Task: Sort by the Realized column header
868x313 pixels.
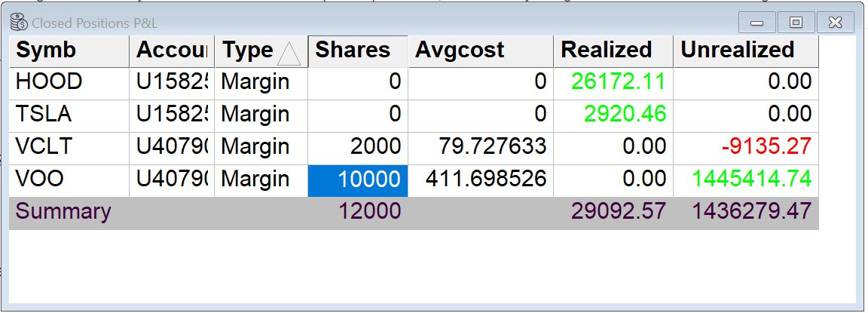Action: click(x=613, y=51)
